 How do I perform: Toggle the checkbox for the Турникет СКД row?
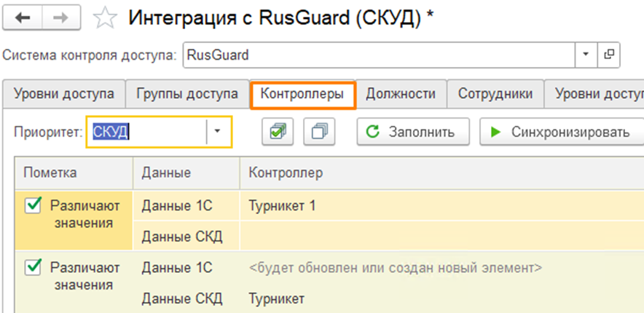34,268
